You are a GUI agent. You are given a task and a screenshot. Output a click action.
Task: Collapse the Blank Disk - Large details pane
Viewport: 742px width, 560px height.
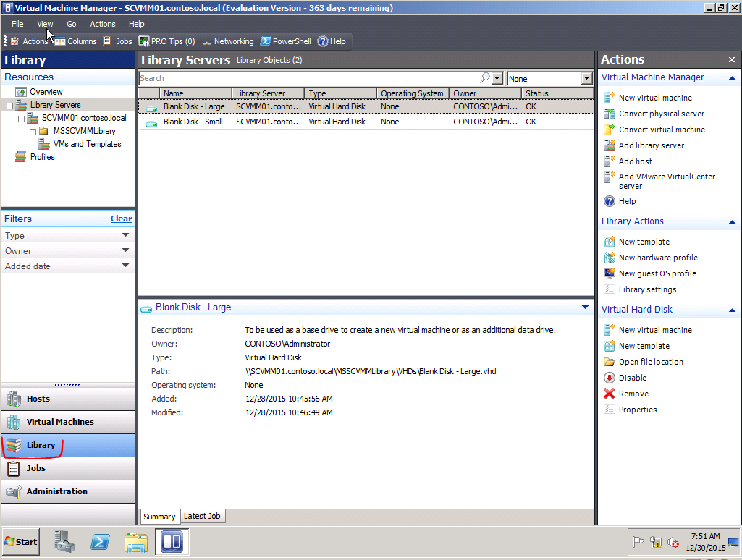click(585, 307)
